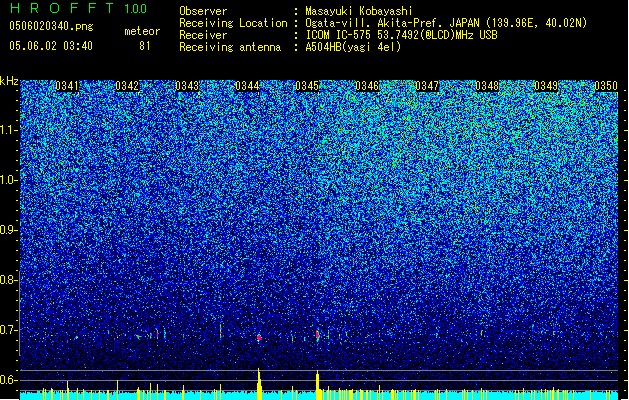
Task: Click the 'meteor' count label
Action: click(x=142, y=31)
